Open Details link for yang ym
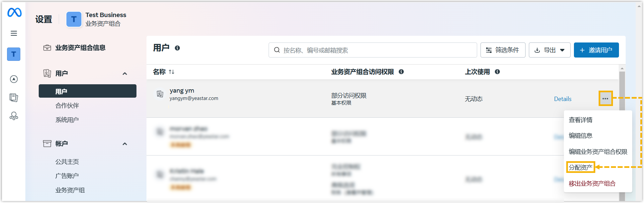 pos(563,99)
